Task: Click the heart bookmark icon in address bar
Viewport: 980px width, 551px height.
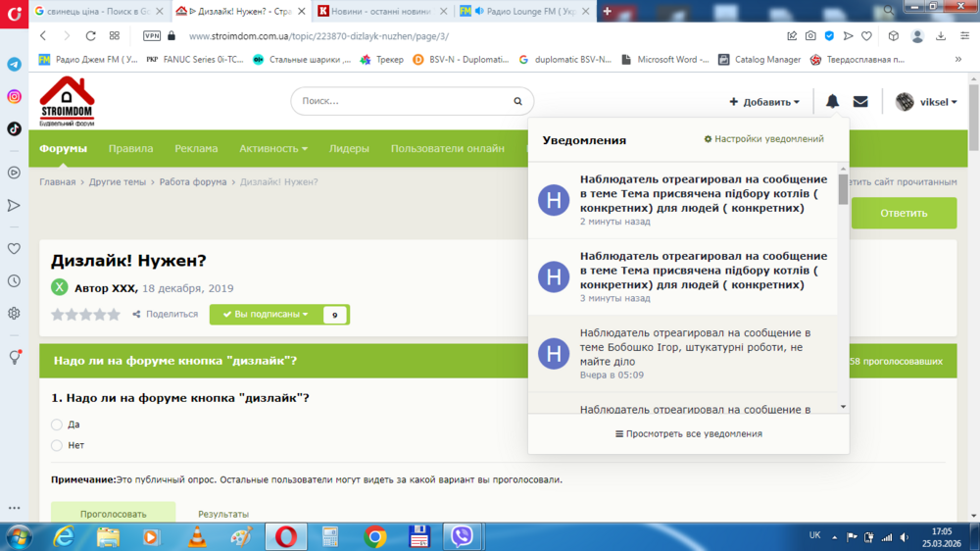Action: point(866,36)
